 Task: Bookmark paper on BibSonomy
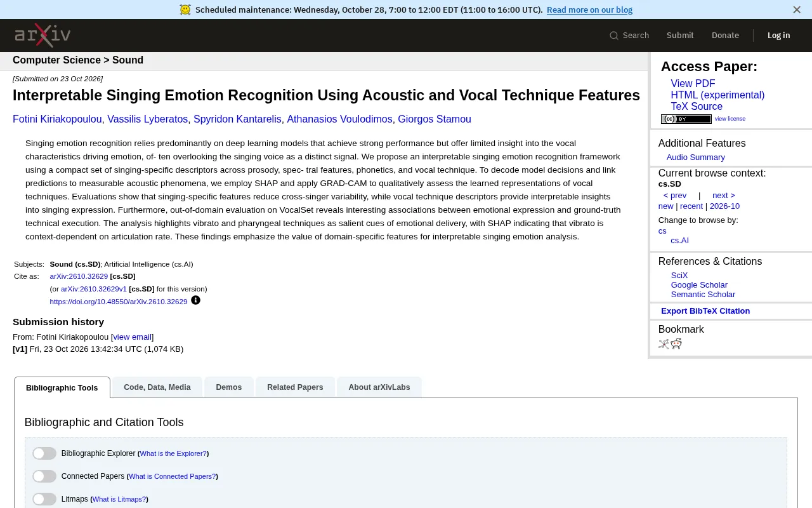(664, 344)
